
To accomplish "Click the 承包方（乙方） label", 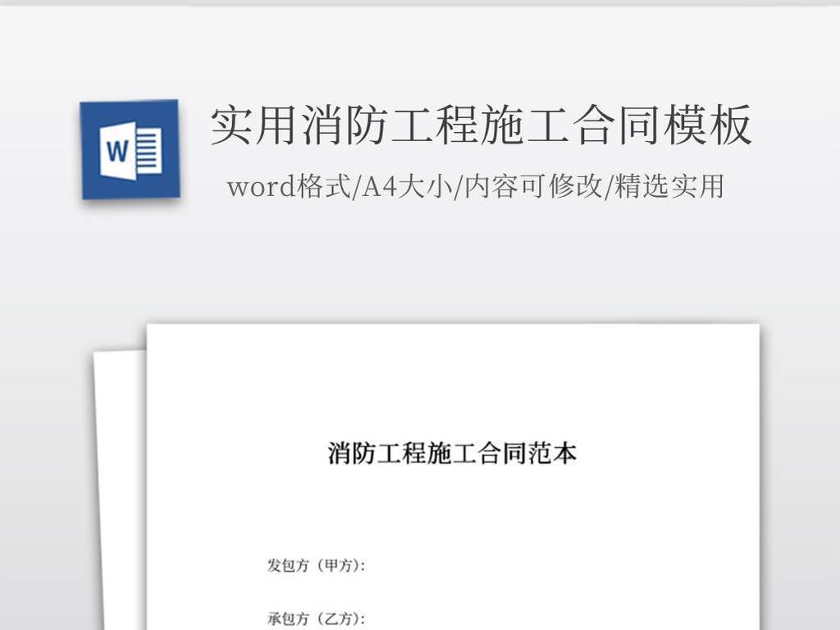I will (316, 618).
